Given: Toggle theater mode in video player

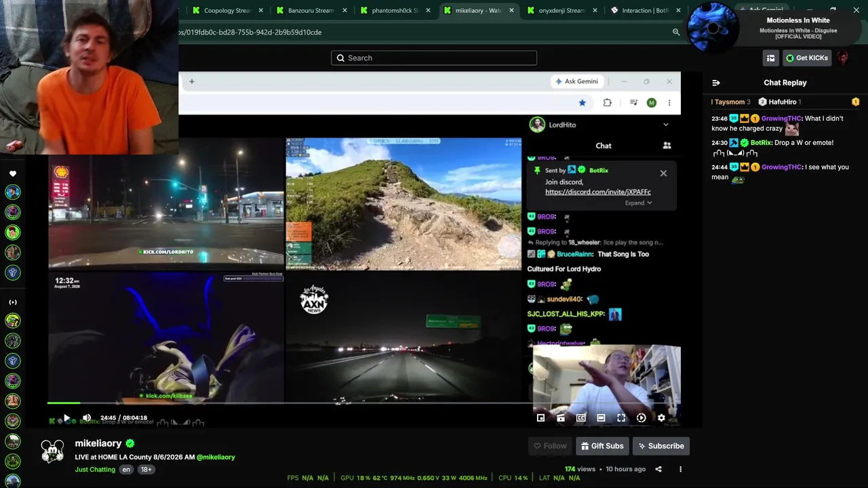Looking at the screenshot, I should (601, 418).
